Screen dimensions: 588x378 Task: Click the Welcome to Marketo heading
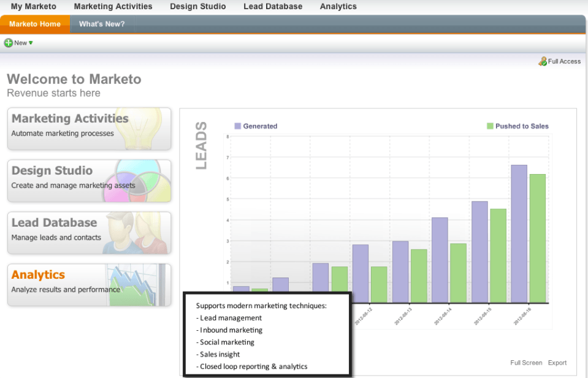[x=74, y=79]
